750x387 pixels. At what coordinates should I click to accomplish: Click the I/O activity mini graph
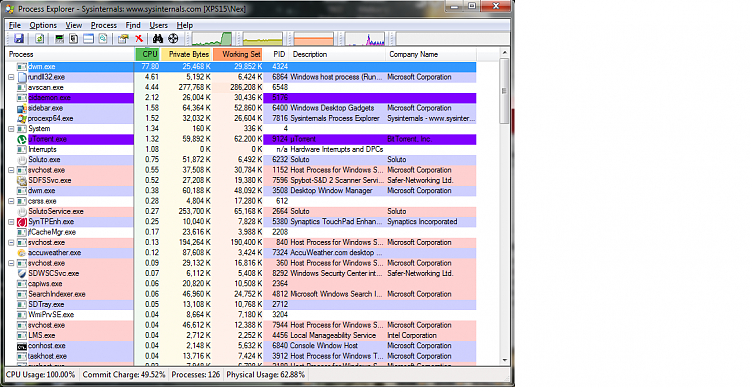[365, 39]
